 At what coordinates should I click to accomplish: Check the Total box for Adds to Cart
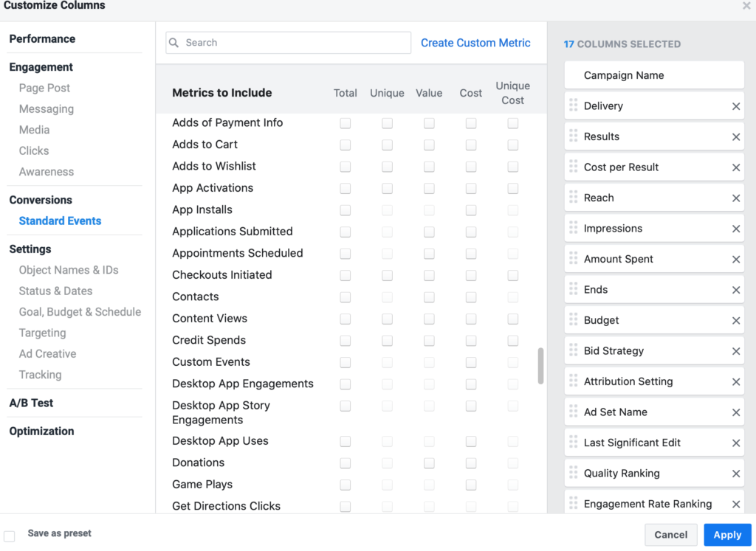[345, 145]
